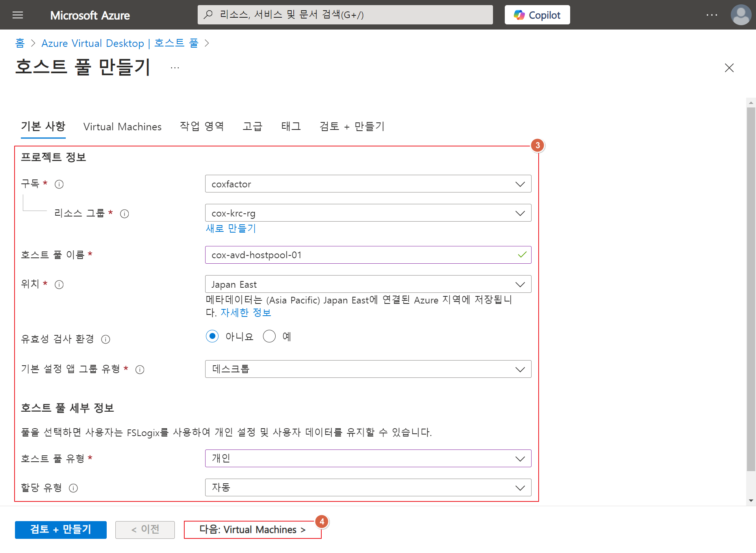756x553 pixels.
Task: Open the hamburger portal menu
Action: click(18, 15)
